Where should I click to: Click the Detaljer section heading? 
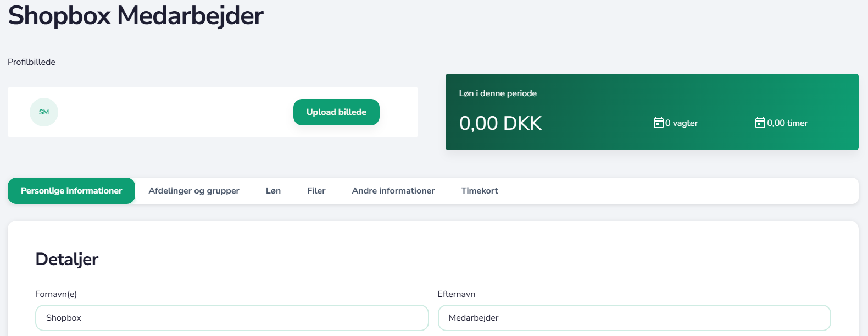66,259
